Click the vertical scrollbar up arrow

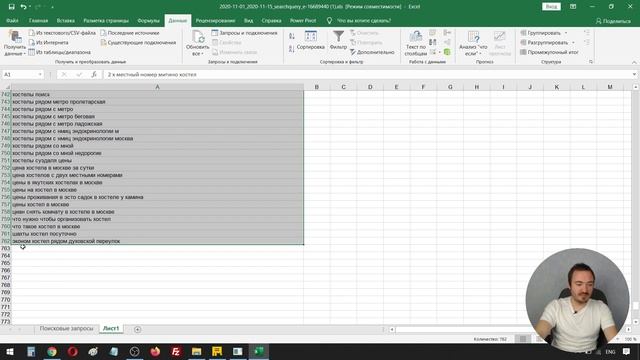[x=636, y=87]
